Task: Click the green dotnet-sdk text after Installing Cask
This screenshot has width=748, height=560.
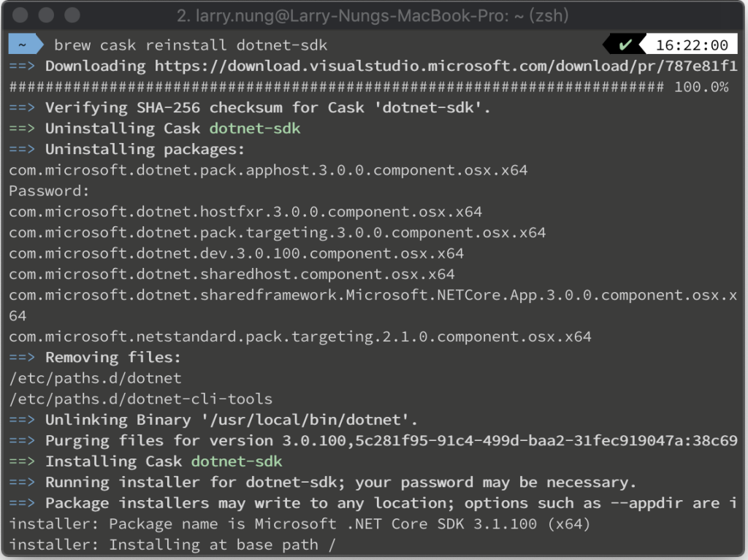Action: 237,461
